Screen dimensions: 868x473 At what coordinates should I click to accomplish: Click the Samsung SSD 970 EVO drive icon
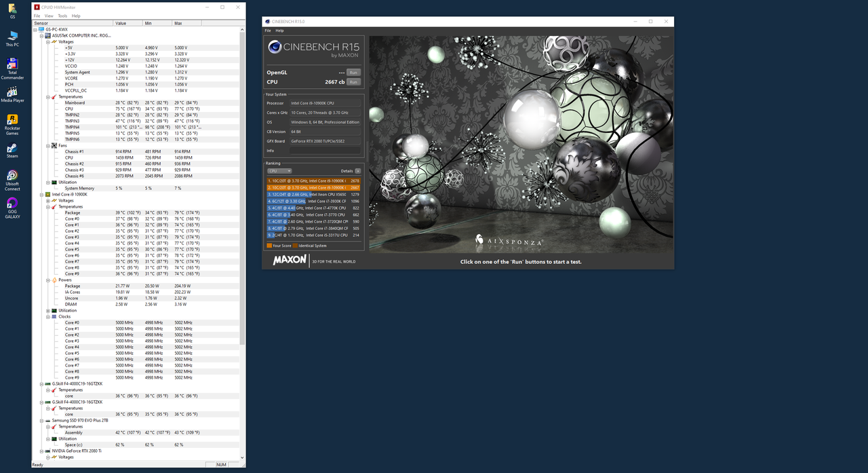point(48,420)
